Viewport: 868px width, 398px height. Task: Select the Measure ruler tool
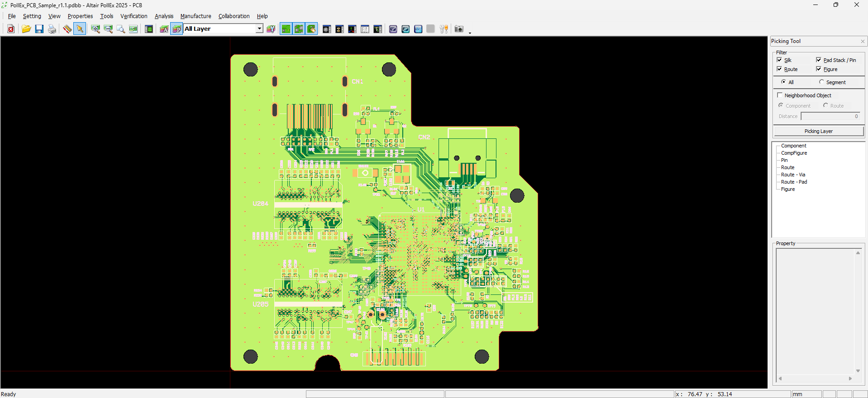click(x=67, y=29)
